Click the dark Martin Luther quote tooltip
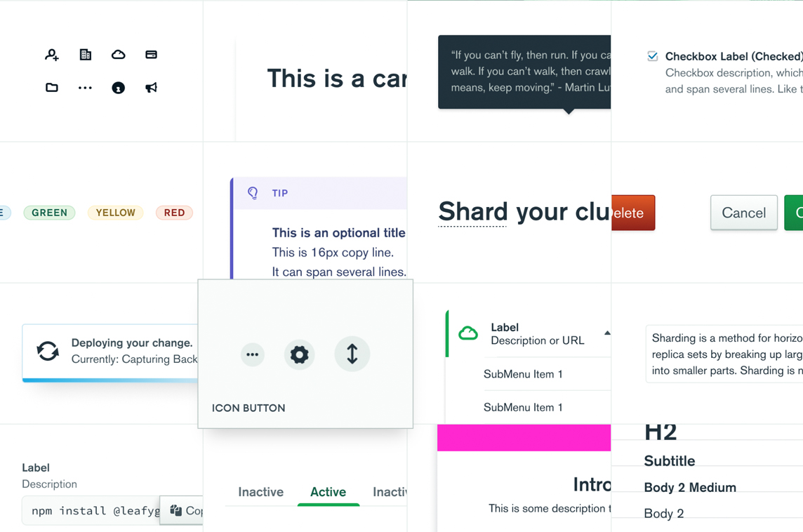This screenshot has height=532, width=803. (524, 72)
